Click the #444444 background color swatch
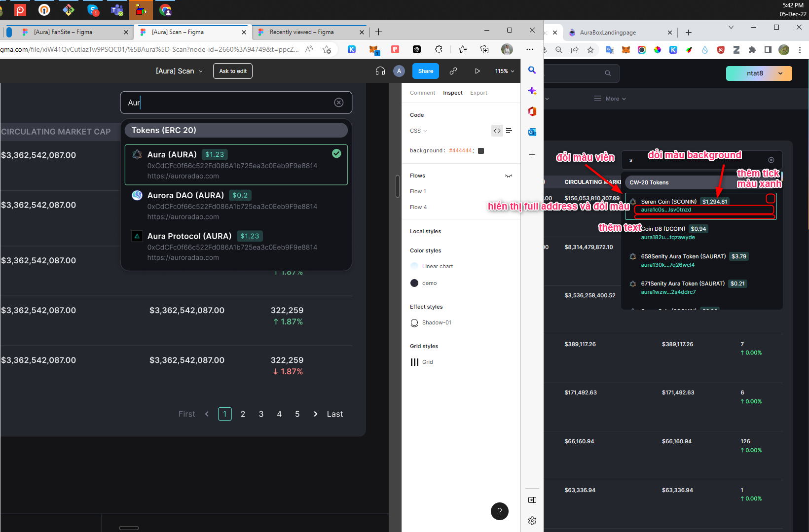Image resolution: width=809 pixels, height=532 pixels. [x=481, y=151]
